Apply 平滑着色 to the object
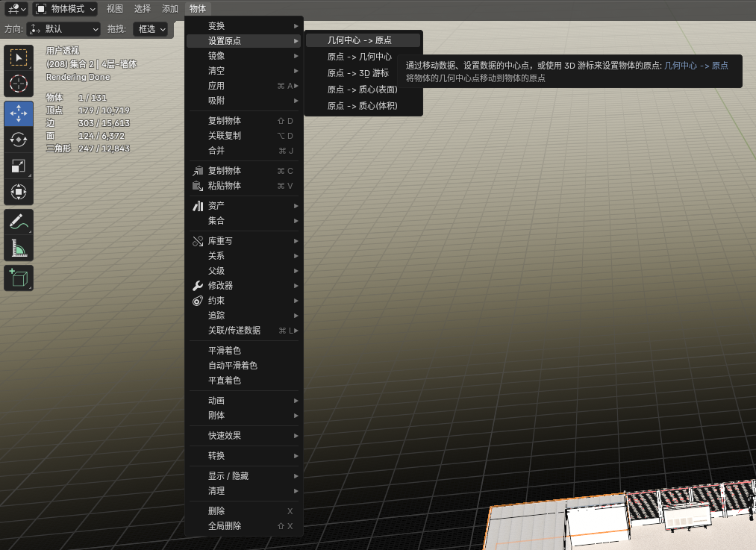 coord(225,351)
